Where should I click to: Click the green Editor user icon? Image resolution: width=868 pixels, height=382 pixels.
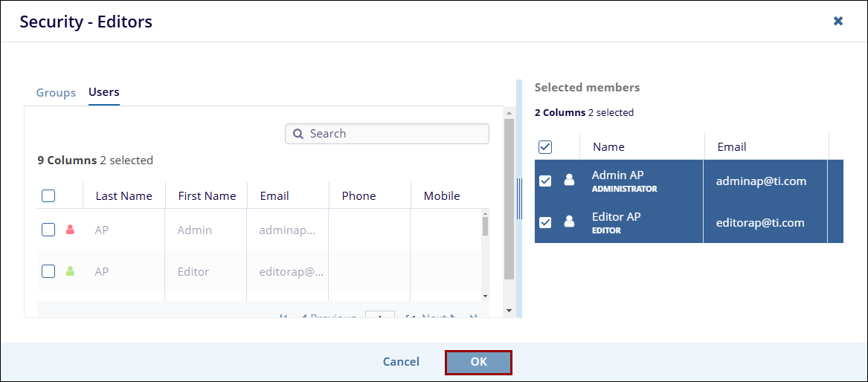71,272
